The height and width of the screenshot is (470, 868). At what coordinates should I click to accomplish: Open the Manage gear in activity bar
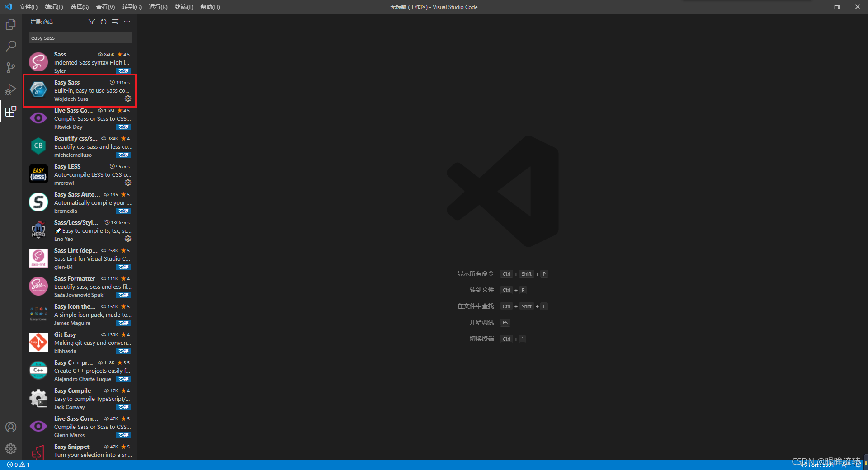[11, 449]
